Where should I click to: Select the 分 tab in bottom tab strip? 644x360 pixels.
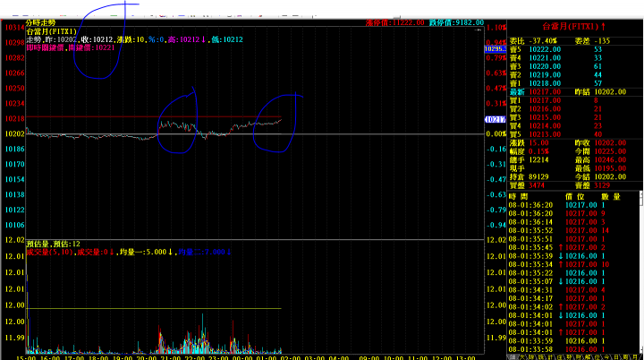(x=569, y=357)
